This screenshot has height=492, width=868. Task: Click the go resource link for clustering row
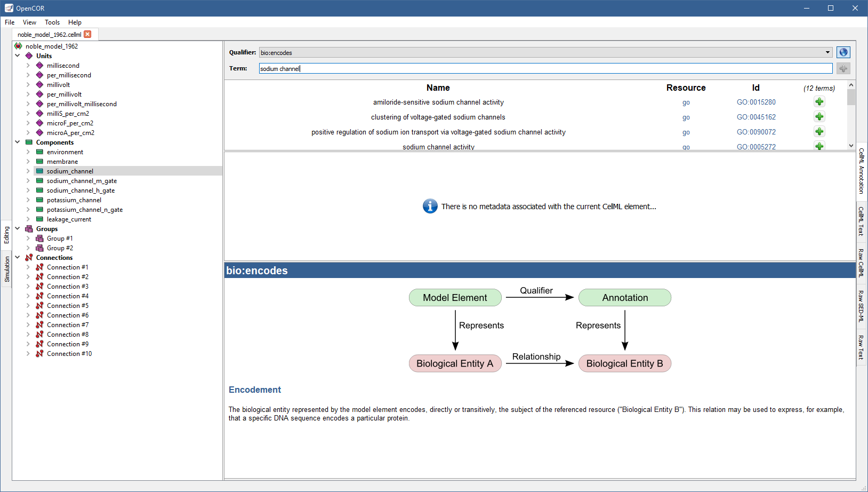click(x=686, y=117)
